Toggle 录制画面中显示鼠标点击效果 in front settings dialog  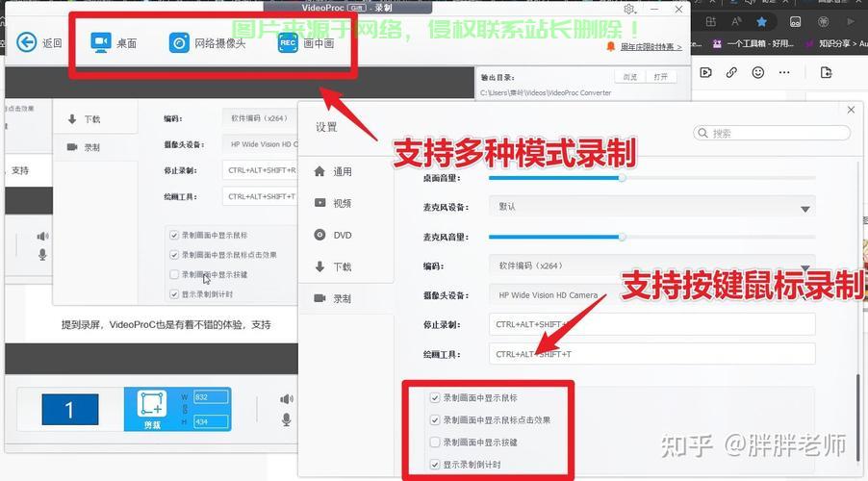[435, 419]
